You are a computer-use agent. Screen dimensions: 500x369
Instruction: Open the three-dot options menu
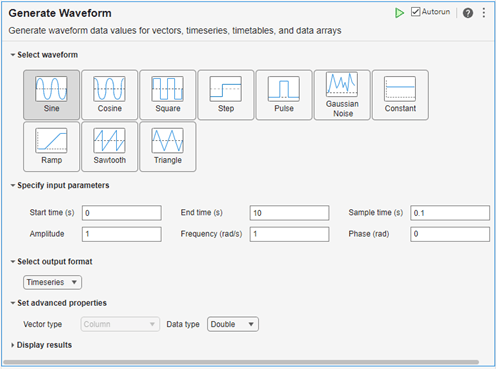[x=484, y=13]
